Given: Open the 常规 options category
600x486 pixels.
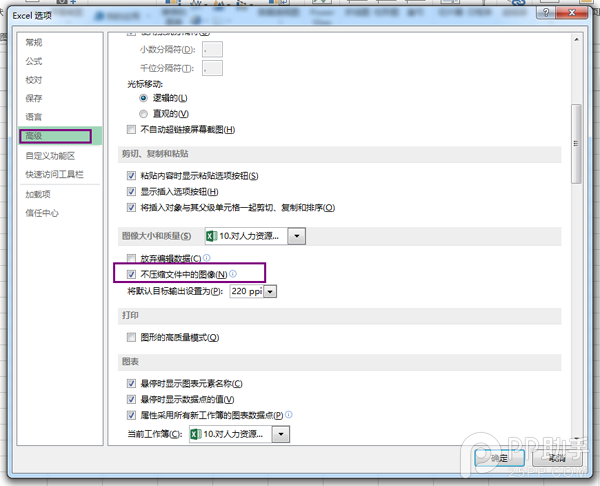Looking at the screenshot, I should [x=34, y=42].
